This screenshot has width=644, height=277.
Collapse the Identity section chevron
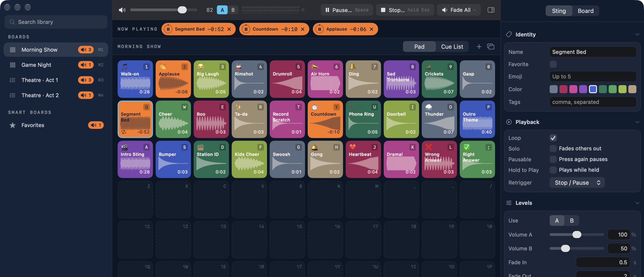637,34
